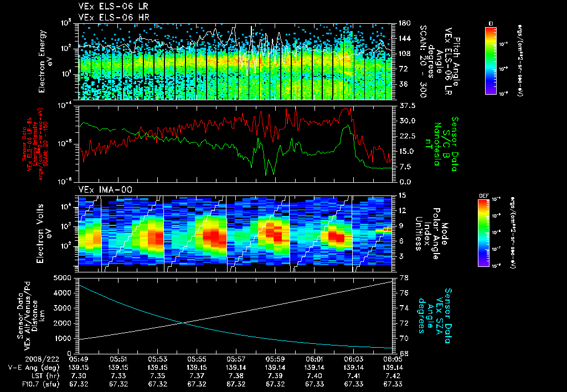Click the LST value '7.30'
The width and height of the screenshot is (567, 392).
(79, 376)
